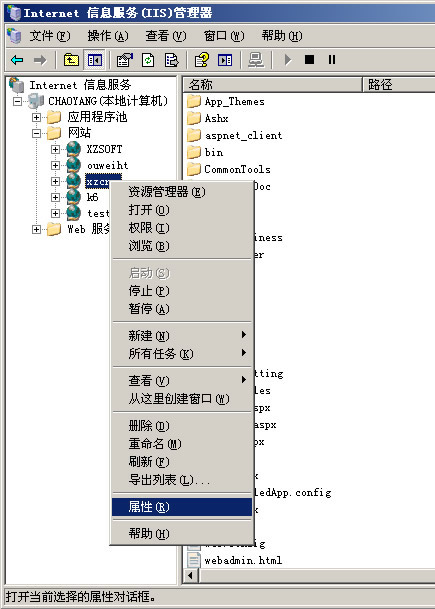Expand the ouweiht site node

click(55, 165)
